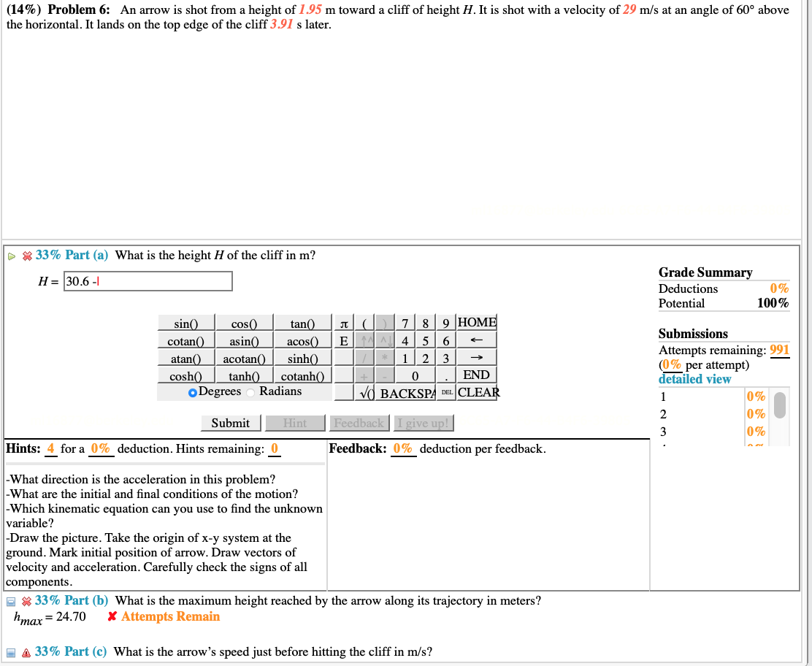Collapse Part (b) with its panel icon
812x666 pixels.
9,600
